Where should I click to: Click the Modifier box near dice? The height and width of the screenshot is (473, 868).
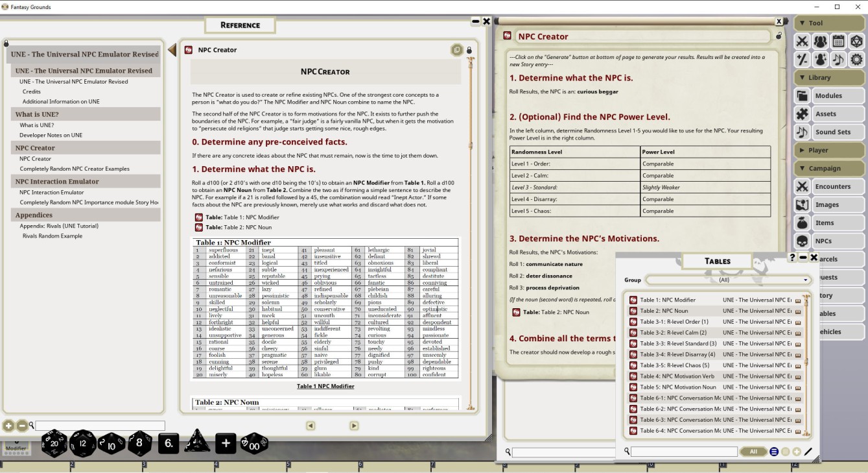click(x=16, y=446)
